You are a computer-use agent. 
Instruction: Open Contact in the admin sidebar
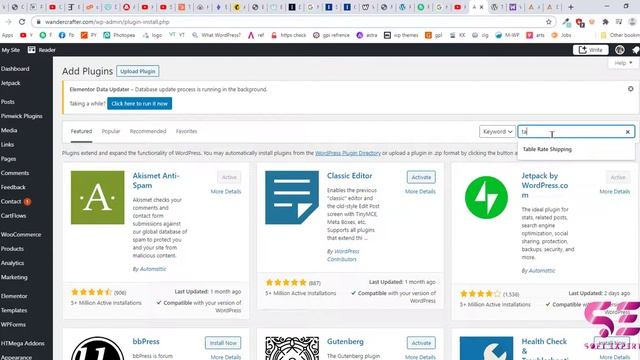[x=11, y=202]
